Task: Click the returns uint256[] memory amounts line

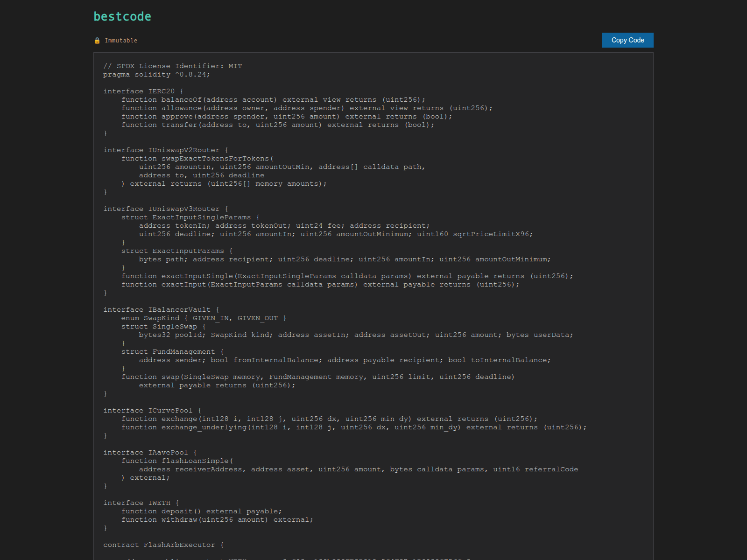Action: [224, 184]
